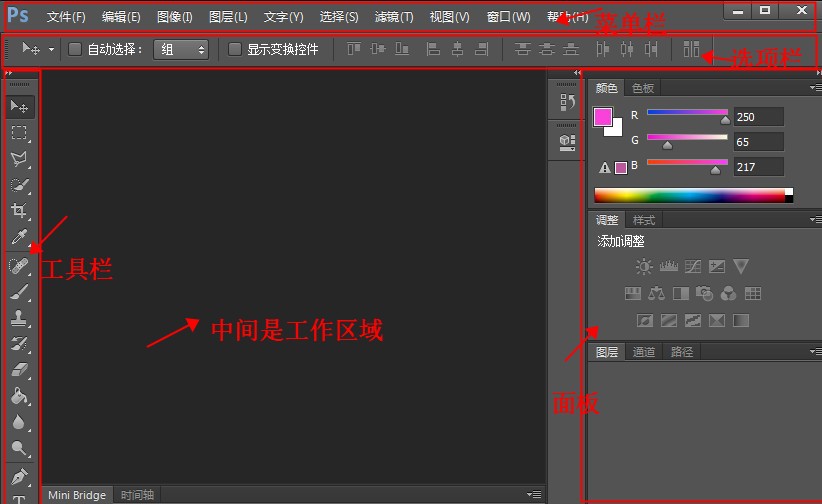Add a Curves adjustment
The height and width of the screenshot is (504, 822).
pyautogui.click(x=693, y=266)
